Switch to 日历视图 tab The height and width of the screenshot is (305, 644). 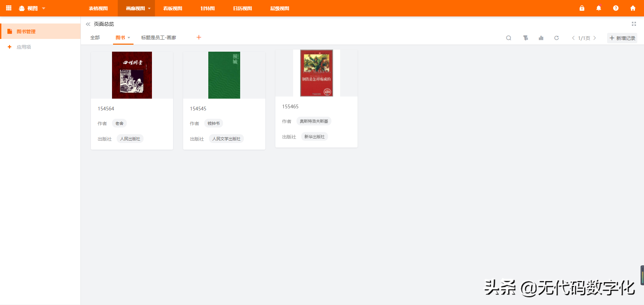pos(243,8)
